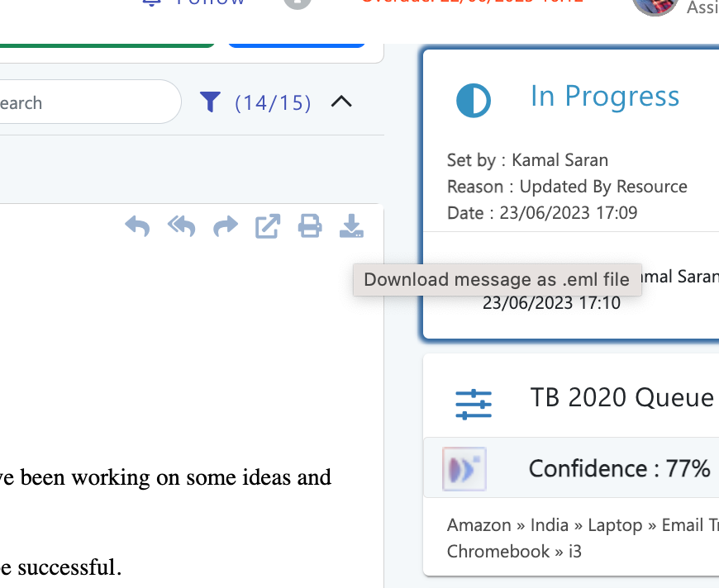Viewport: 719px width, 588px height.
Task: Click the In Progress status heading
Action: [x=605, y=97]
